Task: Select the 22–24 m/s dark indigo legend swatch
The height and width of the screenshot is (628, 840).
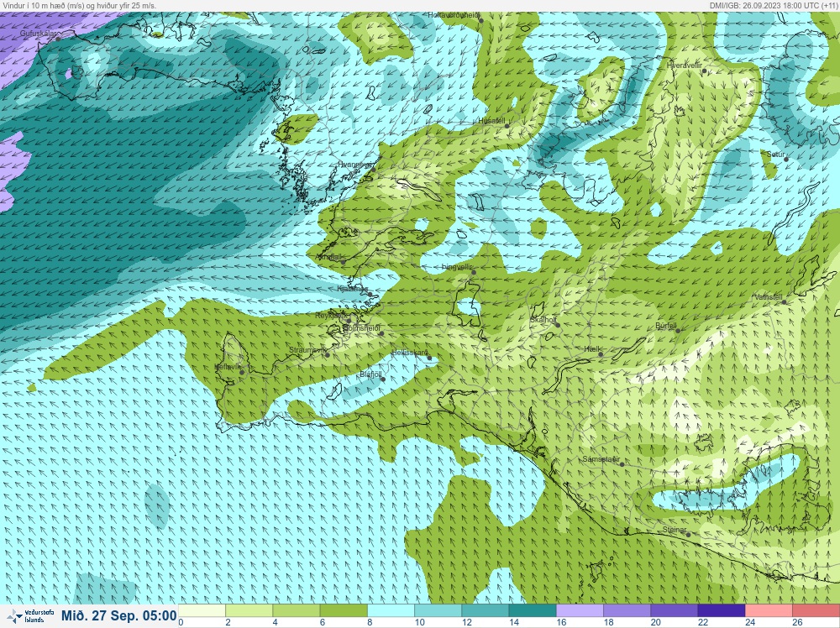Action: pos(721,611)
